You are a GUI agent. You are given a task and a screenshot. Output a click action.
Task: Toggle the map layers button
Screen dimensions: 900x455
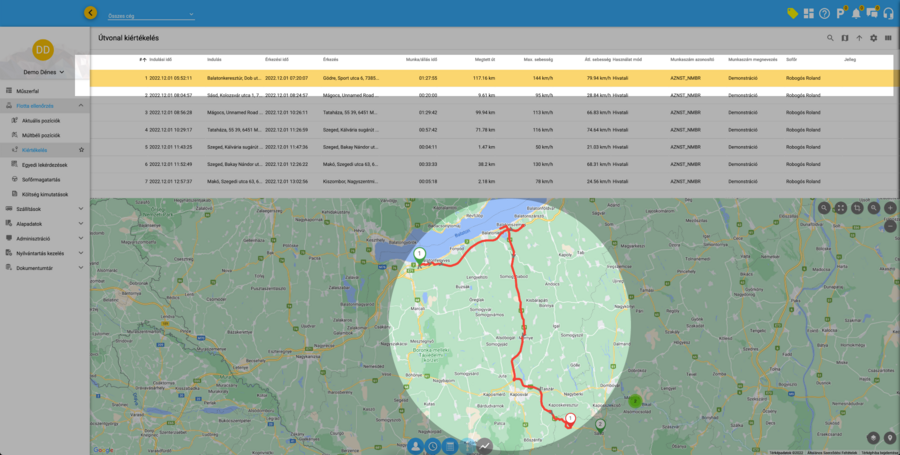873,438
